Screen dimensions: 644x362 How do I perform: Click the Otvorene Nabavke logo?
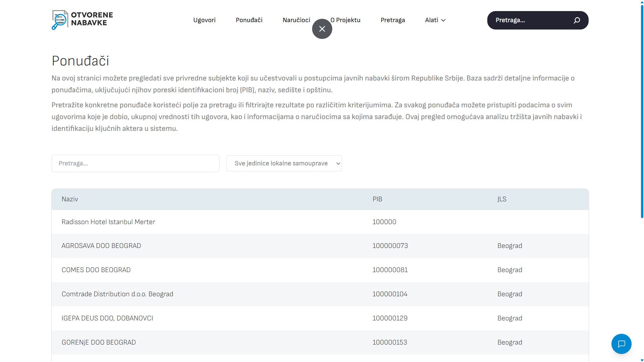[x=82, y=20]
